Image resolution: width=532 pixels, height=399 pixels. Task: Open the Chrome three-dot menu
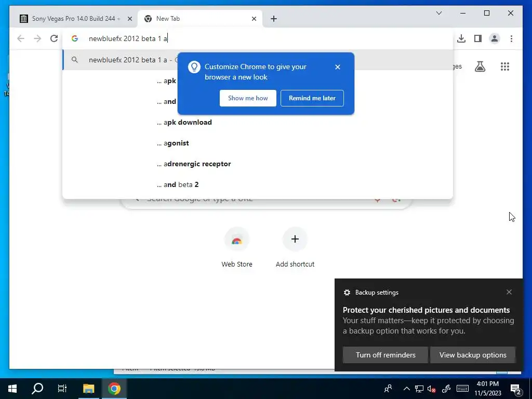click(x=511, y=38)
